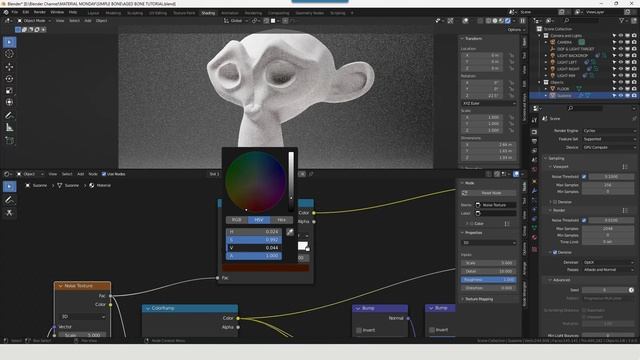Switch to the Shading workspace tab
The height and width of the screenshot is (360, 640).
click(208, 13)
